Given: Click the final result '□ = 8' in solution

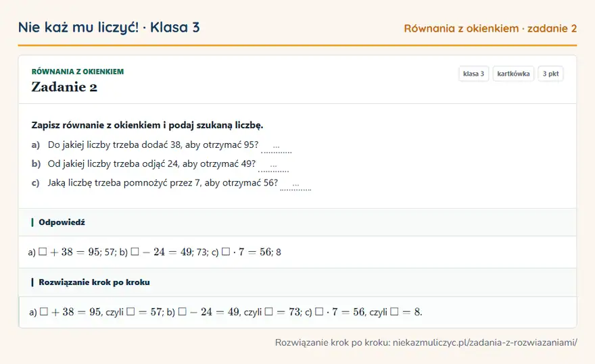Looking at the screenshot, I should coord(406,312).
